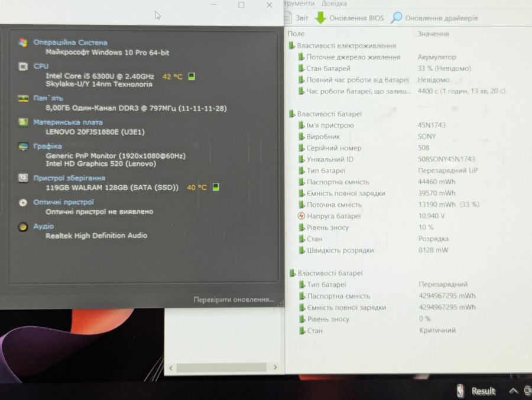Click the Оновлення драйверів toolbar button

(x=434, y=18)
